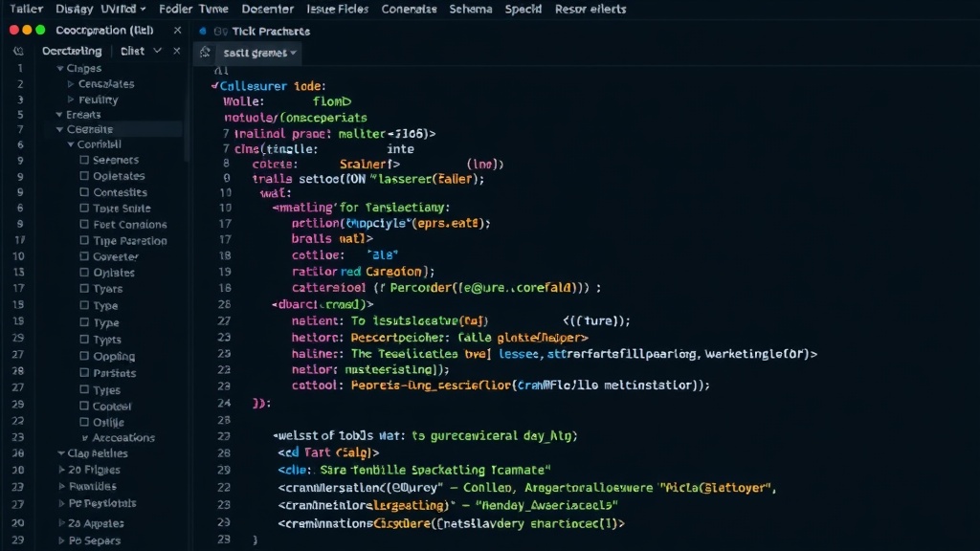The height and width of the screenshot is (551, 980).
Task: Expand the Acceoations tree node
Action: pos(85,438)
